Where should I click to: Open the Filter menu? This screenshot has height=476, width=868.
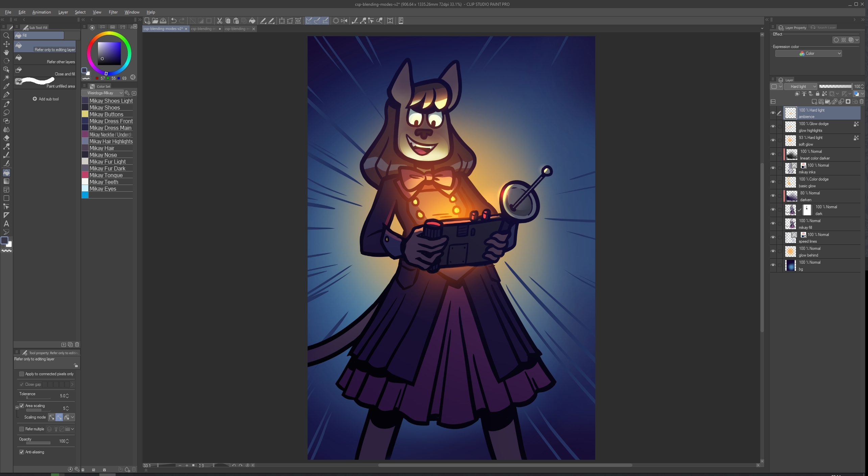click(113, 12)
